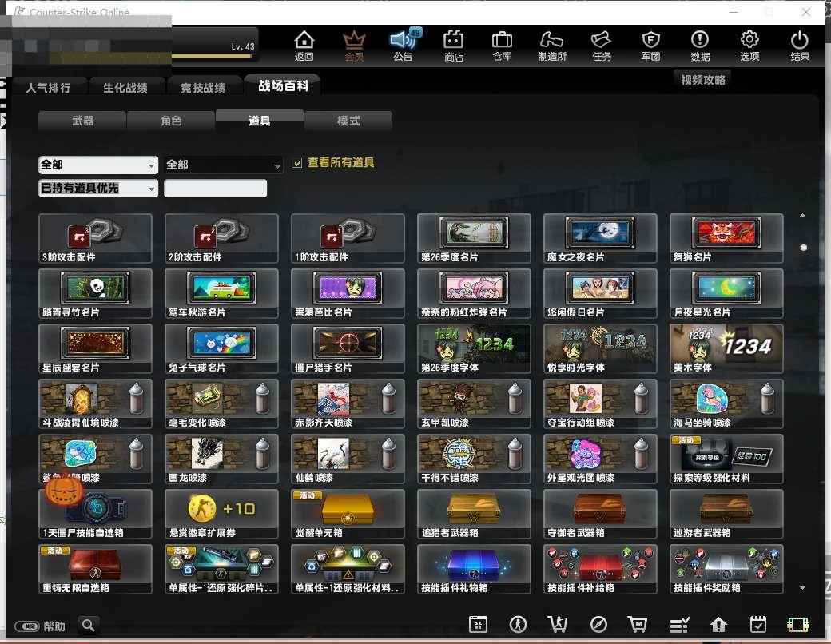Click the item list scroll-up arrow

803,215
